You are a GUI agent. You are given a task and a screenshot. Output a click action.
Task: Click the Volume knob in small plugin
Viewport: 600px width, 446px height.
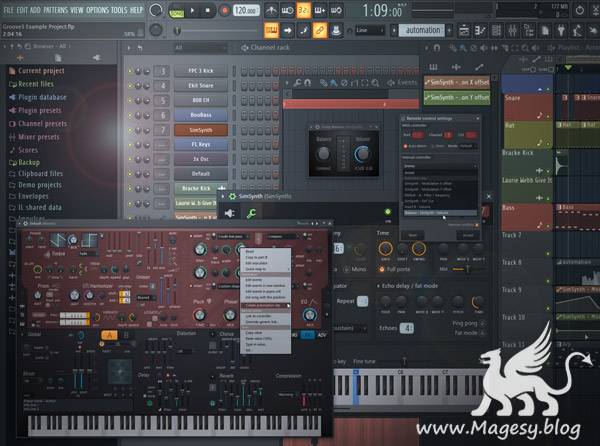pyautogui.click(x=362, y=154)
